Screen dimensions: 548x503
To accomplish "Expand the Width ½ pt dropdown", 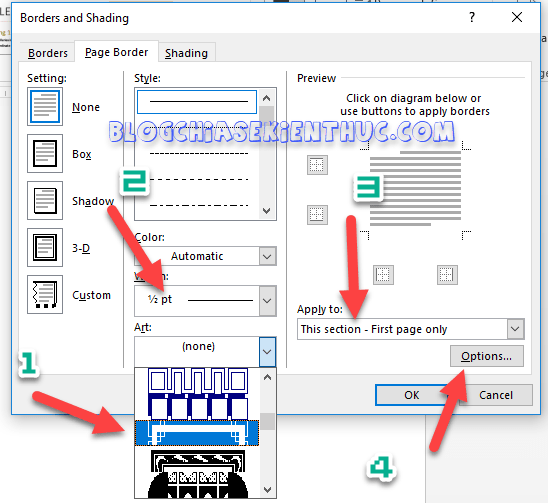I will point(205,301).
